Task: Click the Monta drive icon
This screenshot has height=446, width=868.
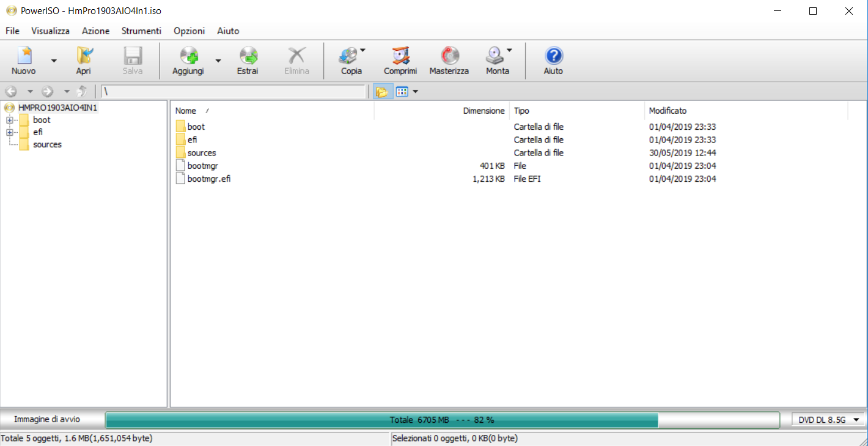Action: pyautogui.click(x=495, y=56)
